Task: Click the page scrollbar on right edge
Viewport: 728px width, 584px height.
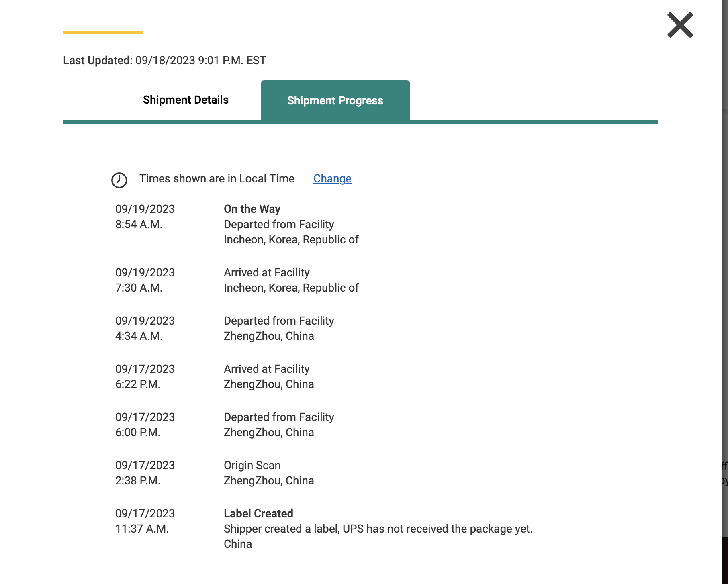Action: click(x=725, y=281)
